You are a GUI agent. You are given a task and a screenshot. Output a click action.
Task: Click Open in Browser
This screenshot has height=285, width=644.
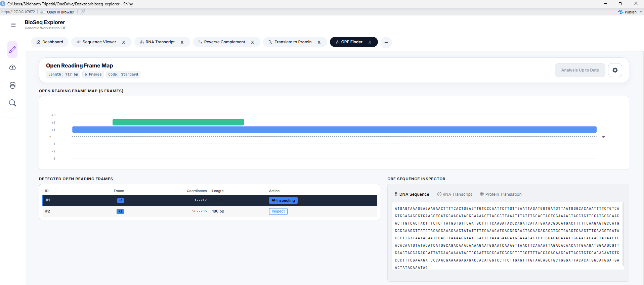pos(57,12)
